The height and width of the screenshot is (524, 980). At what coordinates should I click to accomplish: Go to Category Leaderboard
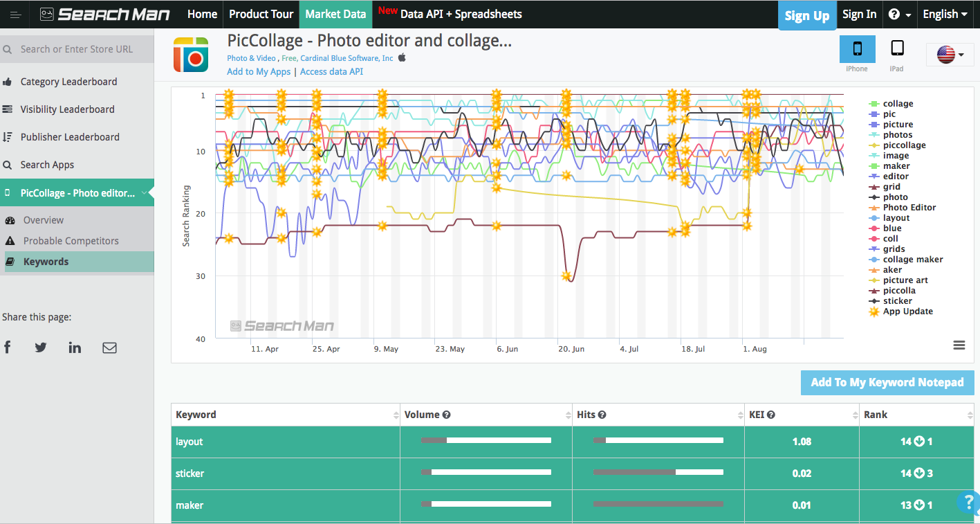68,82
